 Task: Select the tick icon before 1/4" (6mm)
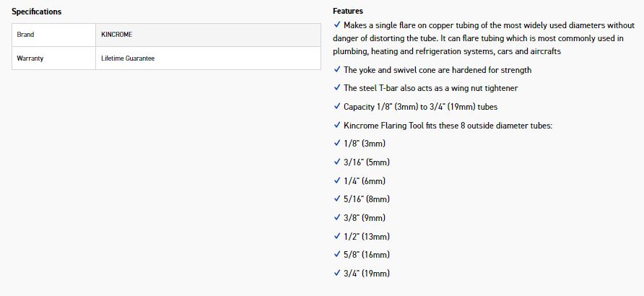click(337, 180)
